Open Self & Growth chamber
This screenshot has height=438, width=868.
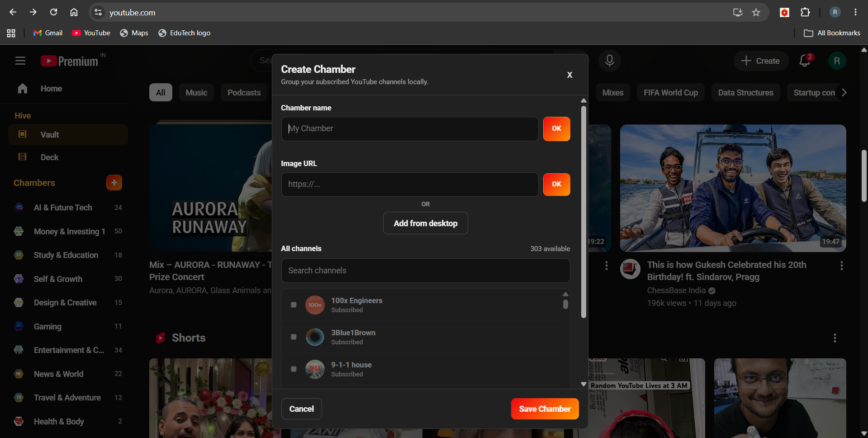(68, 279)
